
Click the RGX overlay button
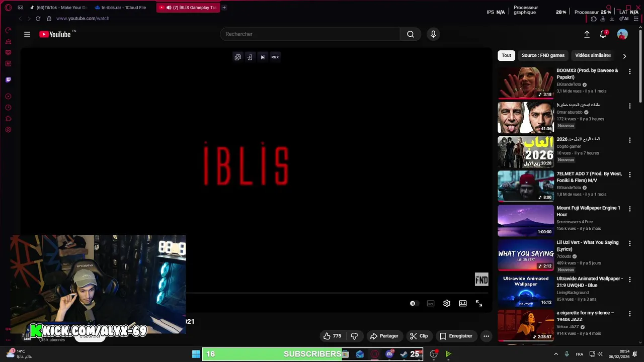pos(275,57)
